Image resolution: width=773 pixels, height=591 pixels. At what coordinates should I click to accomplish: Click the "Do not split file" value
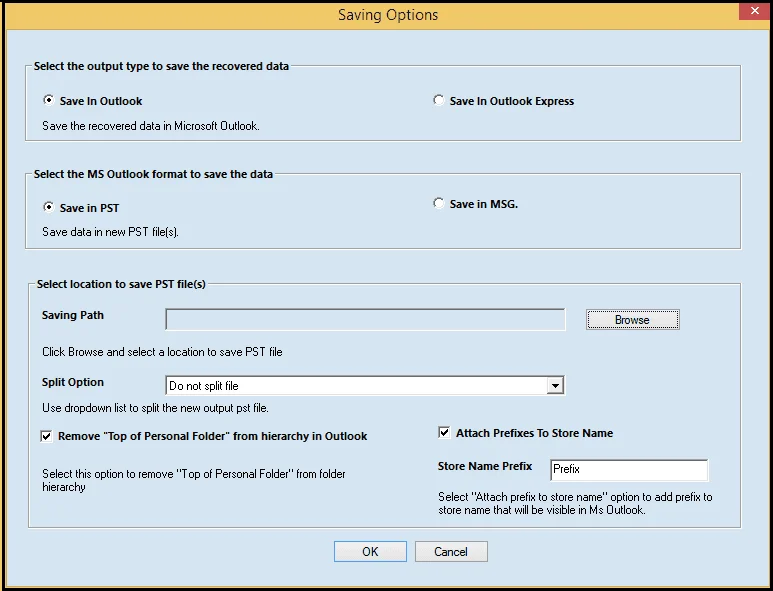coord(204,386)
